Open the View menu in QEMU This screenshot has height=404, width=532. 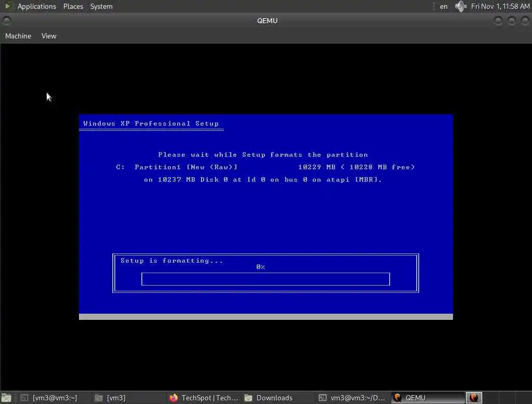click(x=49, y=36)
